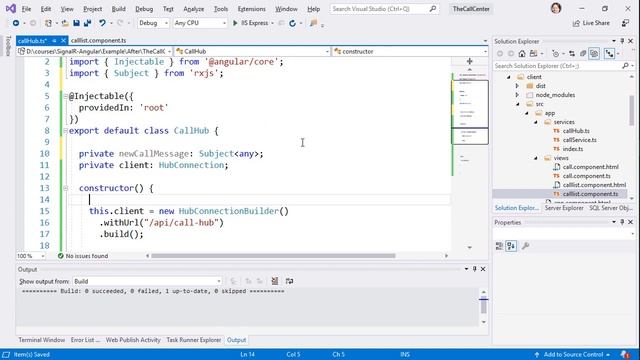Click the Search Visual Studio box
640x360 pixels.
[x=384, y=9]
